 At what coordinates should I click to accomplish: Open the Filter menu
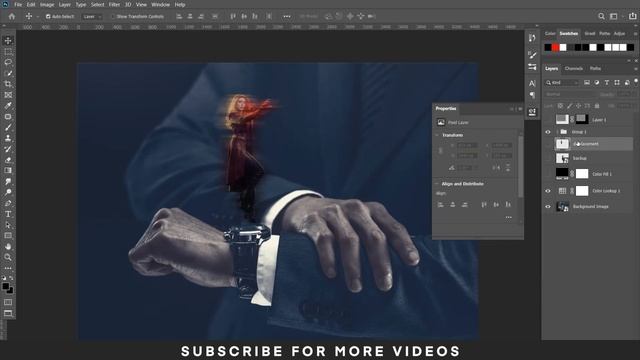pos(114,5)
